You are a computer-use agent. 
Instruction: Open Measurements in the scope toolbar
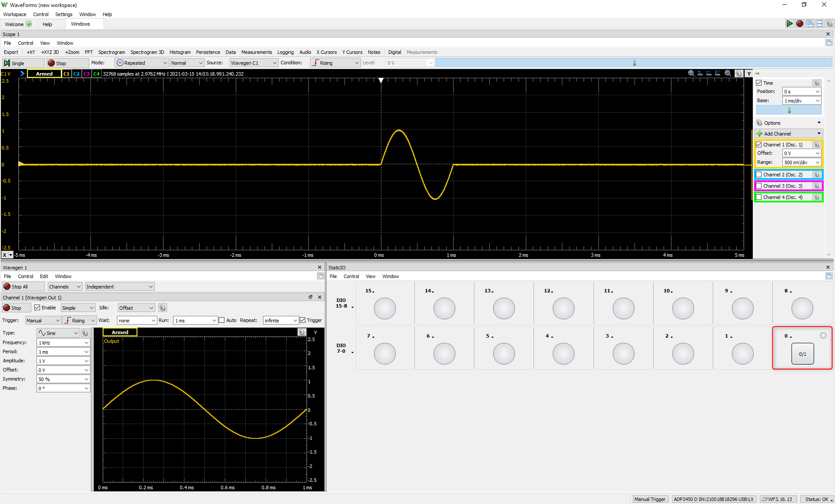click(257, 52)
